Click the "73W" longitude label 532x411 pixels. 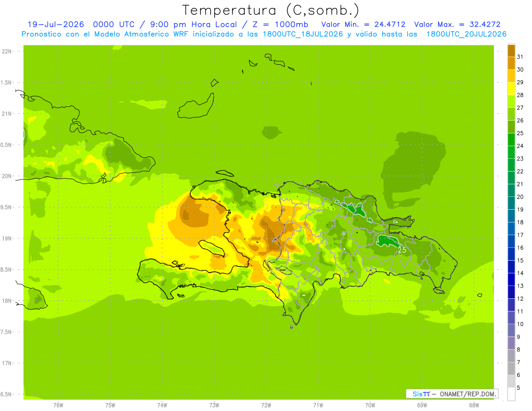tap(214, 405)
